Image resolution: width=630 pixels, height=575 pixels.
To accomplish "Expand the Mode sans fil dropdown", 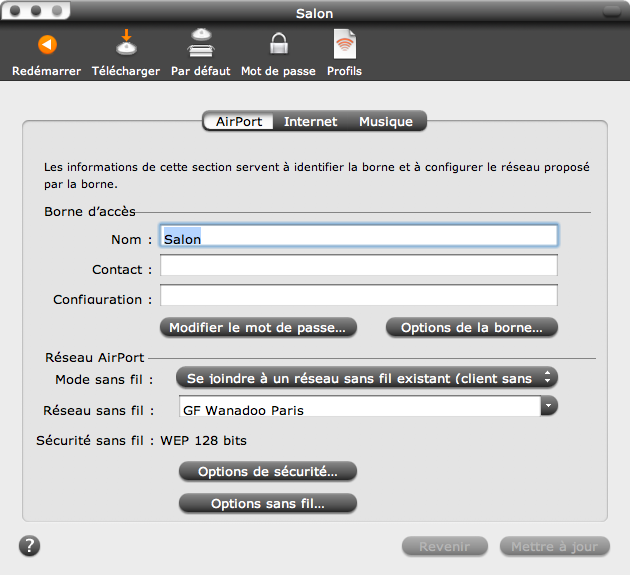I will (x=366, y=378).
